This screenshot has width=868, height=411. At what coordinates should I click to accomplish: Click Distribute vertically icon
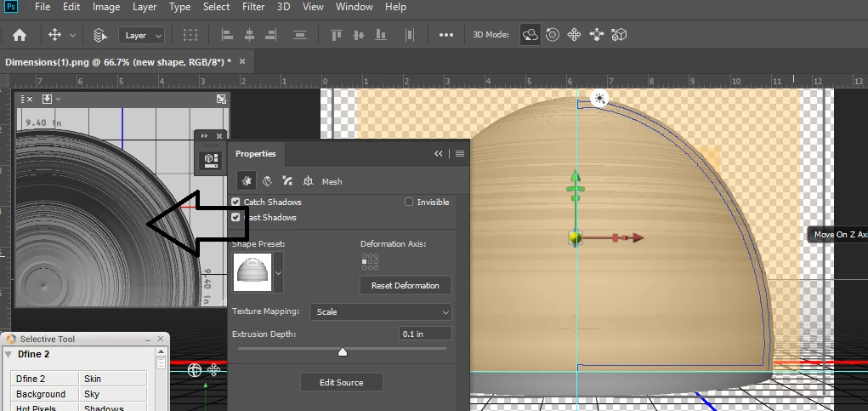[x=300, y=36]
